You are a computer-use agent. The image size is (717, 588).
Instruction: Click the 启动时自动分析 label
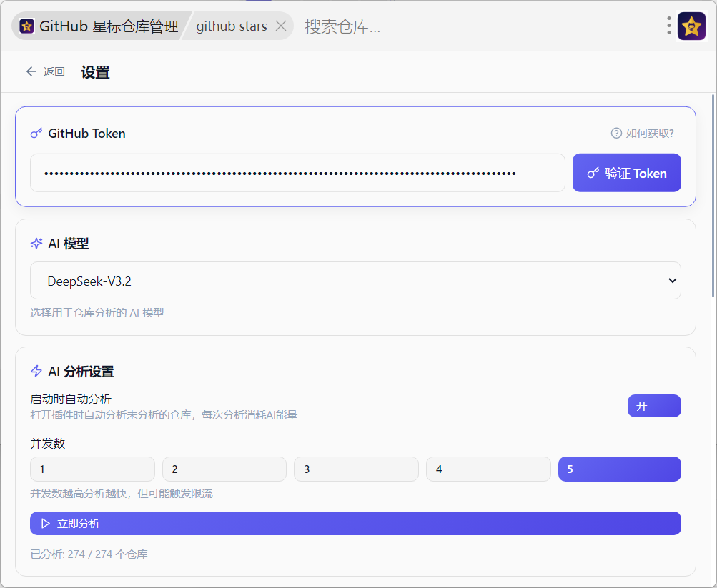pyautogui.click(x=71, y=399)
